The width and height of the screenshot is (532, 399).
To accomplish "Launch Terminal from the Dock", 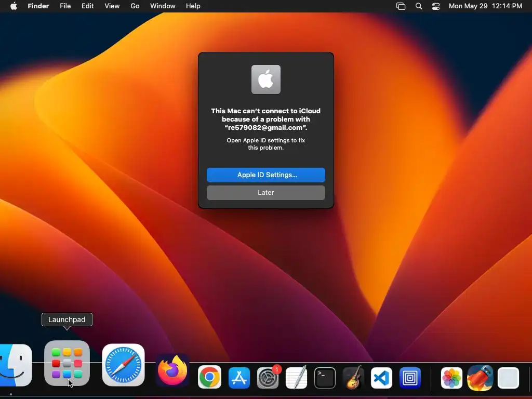I will pos(325,378).
